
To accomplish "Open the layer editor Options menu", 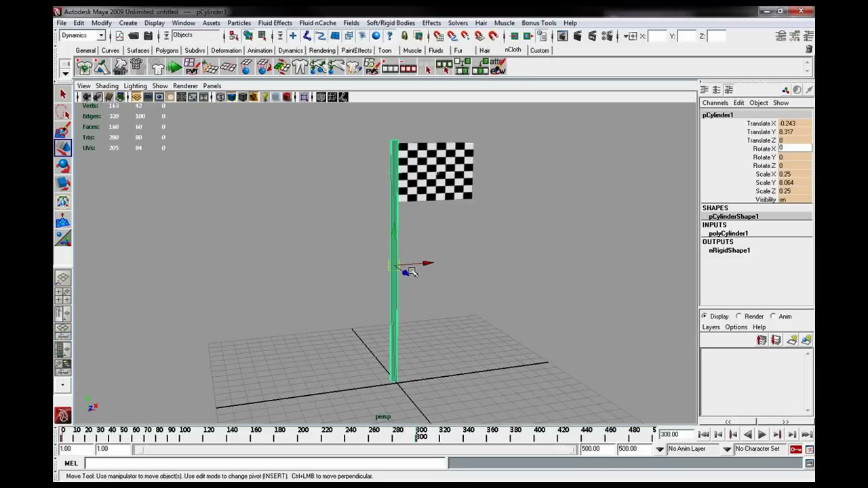I will tap(736, 327).
